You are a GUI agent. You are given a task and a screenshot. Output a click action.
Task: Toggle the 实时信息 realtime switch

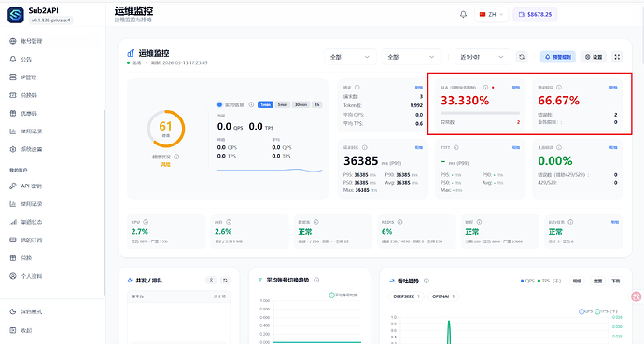[219, 104]
